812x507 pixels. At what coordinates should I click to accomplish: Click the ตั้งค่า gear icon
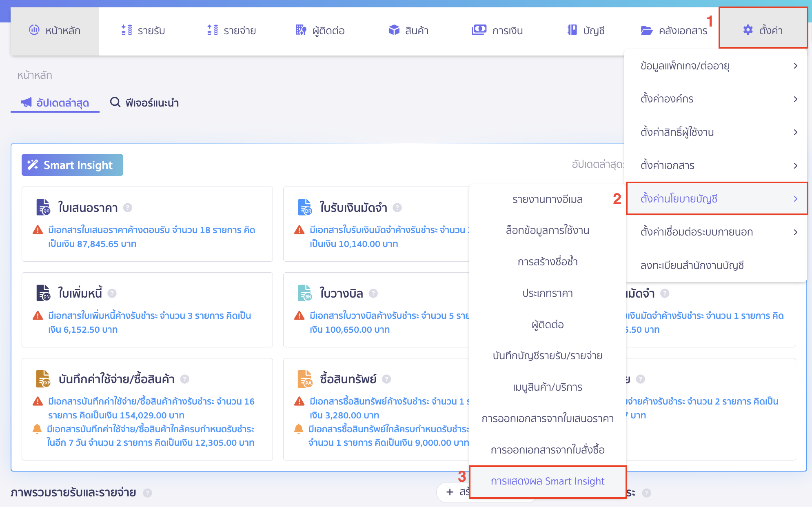tap(748, 30)
